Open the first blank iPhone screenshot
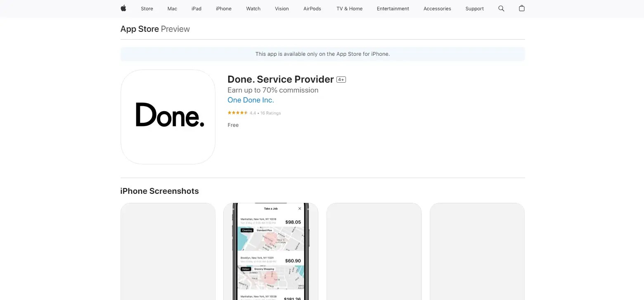The width and height of the screenshot is (644, 300). point(168,251)
